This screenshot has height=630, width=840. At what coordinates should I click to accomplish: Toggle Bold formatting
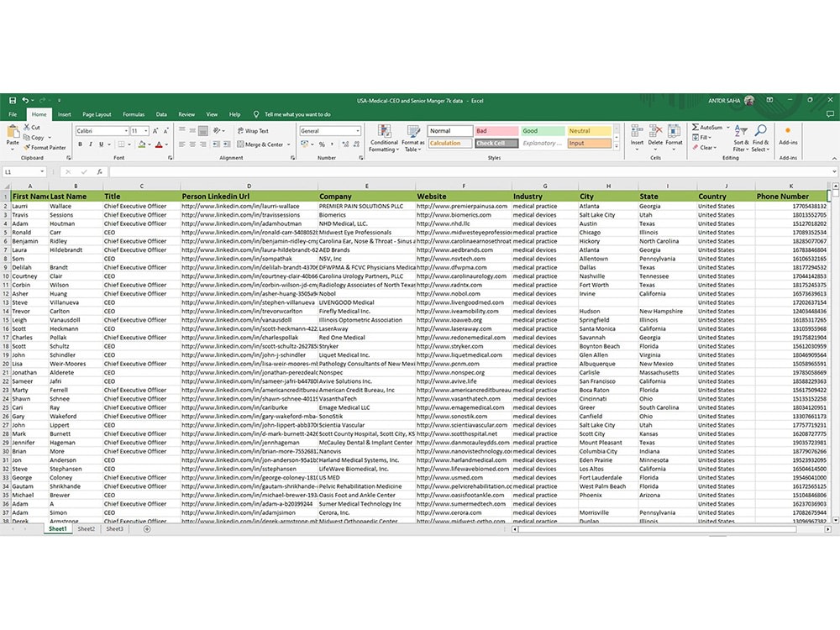pos(81,144)
